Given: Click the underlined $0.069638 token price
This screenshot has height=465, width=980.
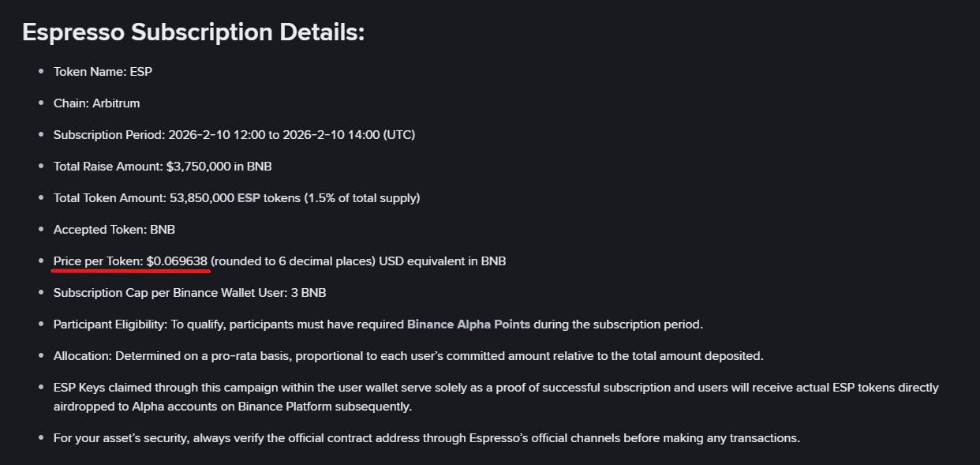Looking at the screenshot, I should click(177, 261).
